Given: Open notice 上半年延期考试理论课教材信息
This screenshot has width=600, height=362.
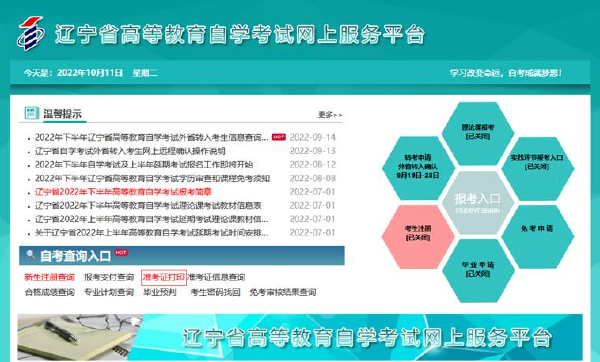Looking at the screenshot, I should click(152, 219).
